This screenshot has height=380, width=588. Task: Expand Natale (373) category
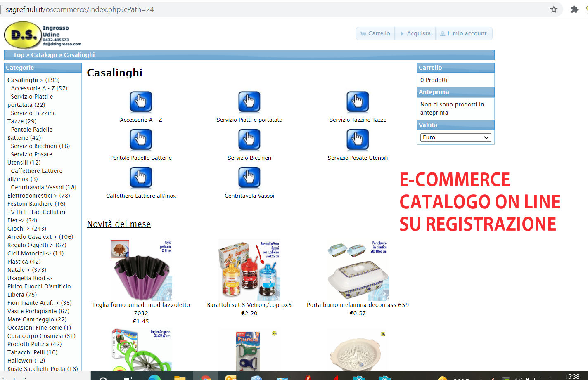click(x=27, y=270)
